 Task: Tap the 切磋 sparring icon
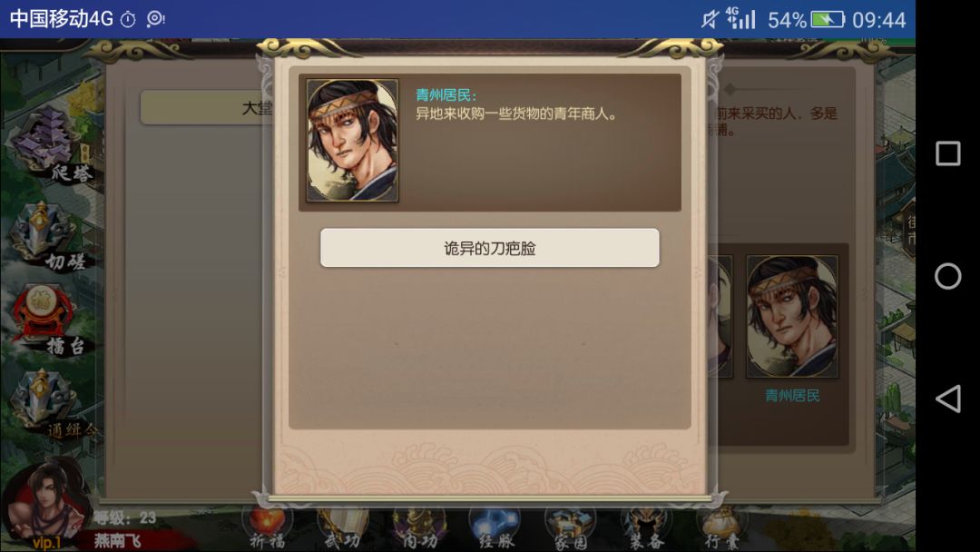click(x=49, y=236)
